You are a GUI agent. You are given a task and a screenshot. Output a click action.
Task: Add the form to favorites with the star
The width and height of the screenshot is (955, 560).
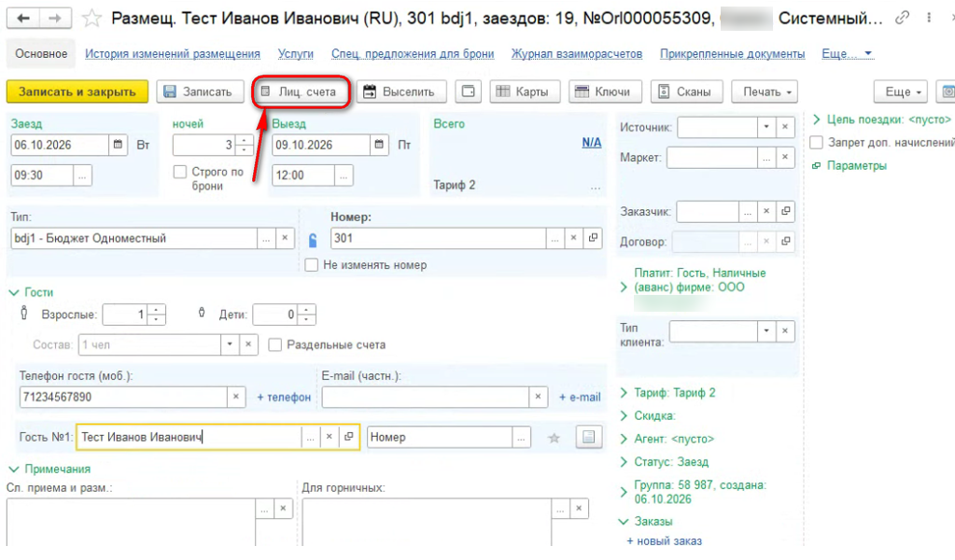coord(91,19)
